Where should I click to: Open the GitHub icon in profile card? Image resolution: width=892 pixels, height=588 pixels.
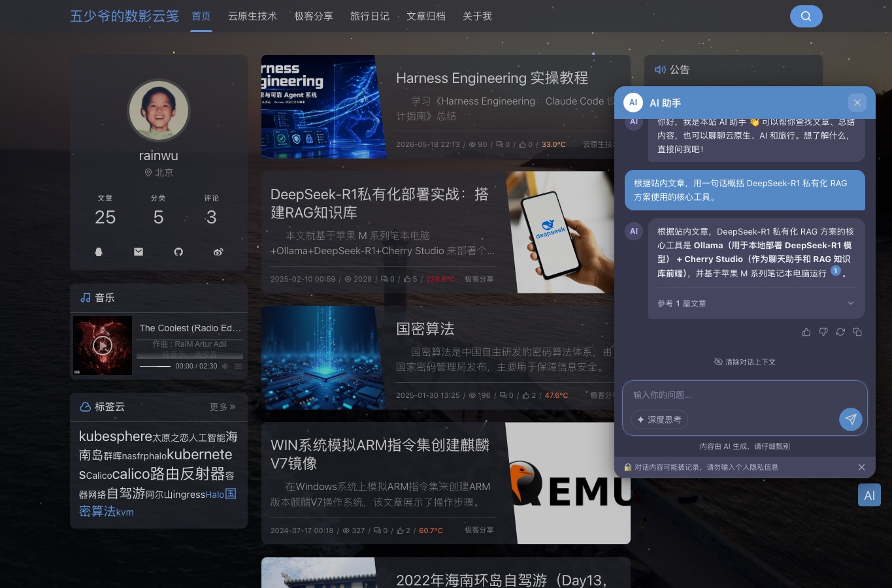point(178,252)
